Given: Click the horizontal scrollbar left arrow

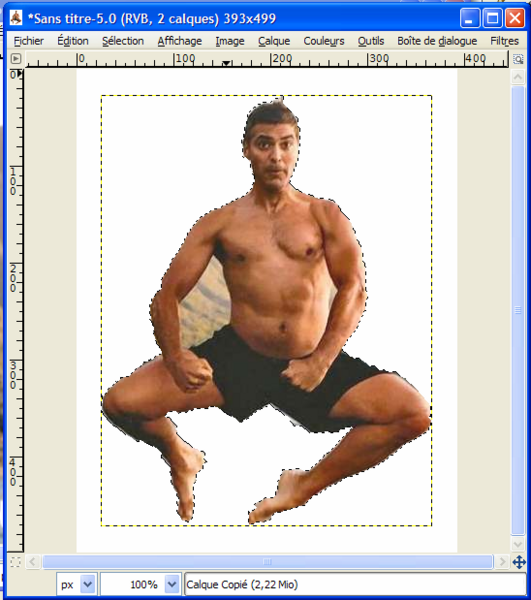Looking at the screenshot, I should [x=33, y=562].
